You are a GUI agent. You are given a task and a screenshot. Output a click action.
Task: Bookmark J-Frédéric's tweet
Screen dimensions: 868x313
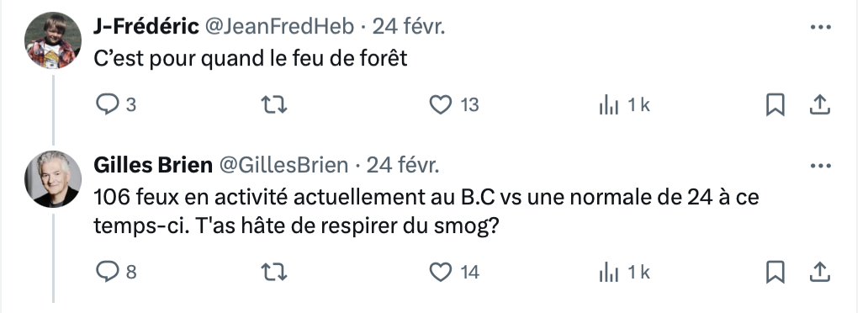(x=775, y=104)
